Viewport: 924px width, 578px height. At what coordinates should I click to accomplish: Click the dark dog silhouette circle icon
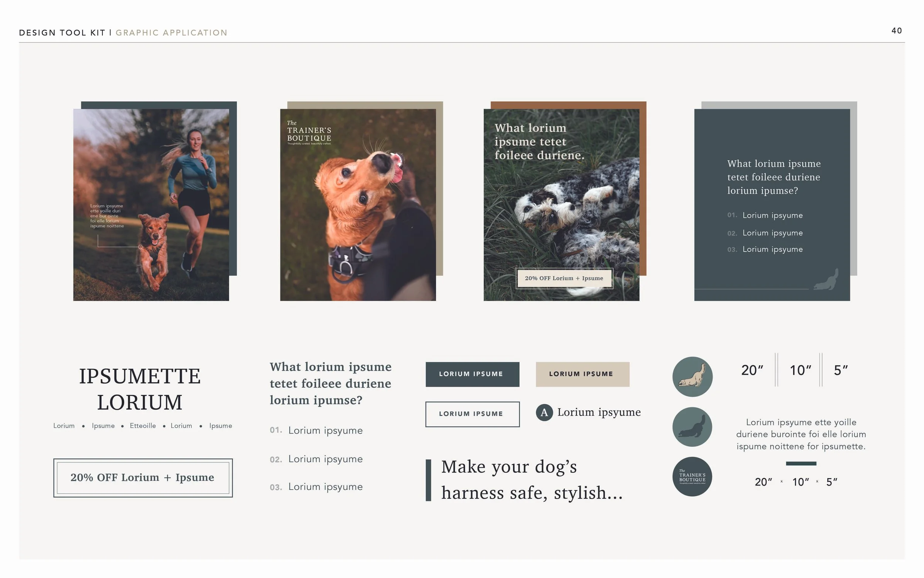click(x=692, y=427)
